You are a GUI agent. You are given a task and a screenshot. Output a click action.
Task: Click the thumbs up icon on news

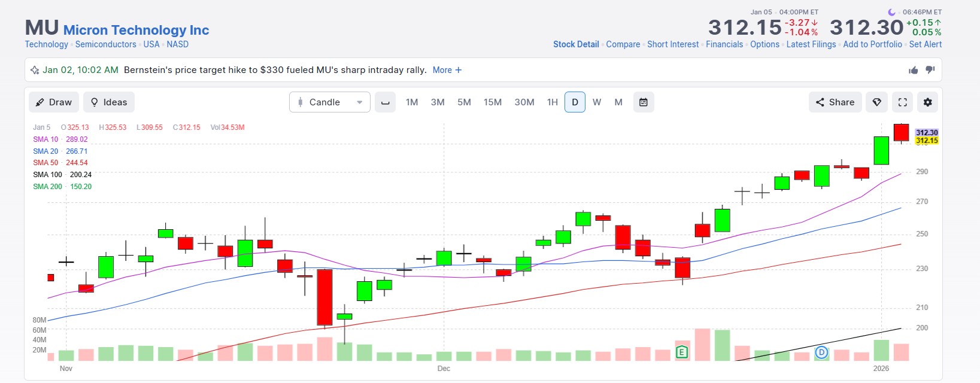(x=913, y=70)
